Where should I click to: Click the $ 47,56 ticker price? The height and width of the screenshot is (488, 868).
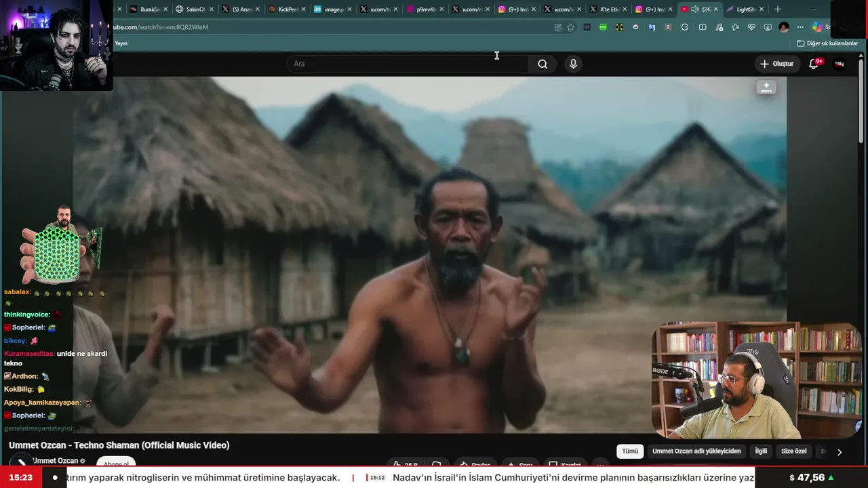pos(807,478)
